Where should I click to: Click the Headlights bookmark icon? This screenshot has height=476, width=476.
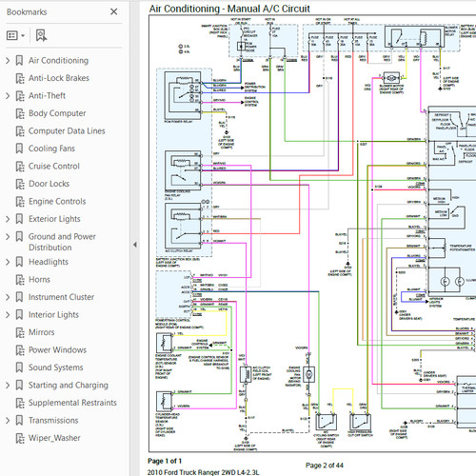click(19, 262)
